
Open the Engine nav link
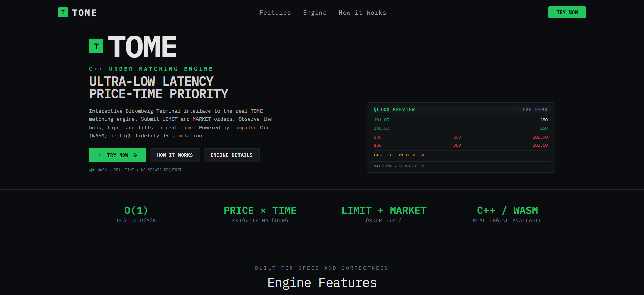click(x=315, y=13)
